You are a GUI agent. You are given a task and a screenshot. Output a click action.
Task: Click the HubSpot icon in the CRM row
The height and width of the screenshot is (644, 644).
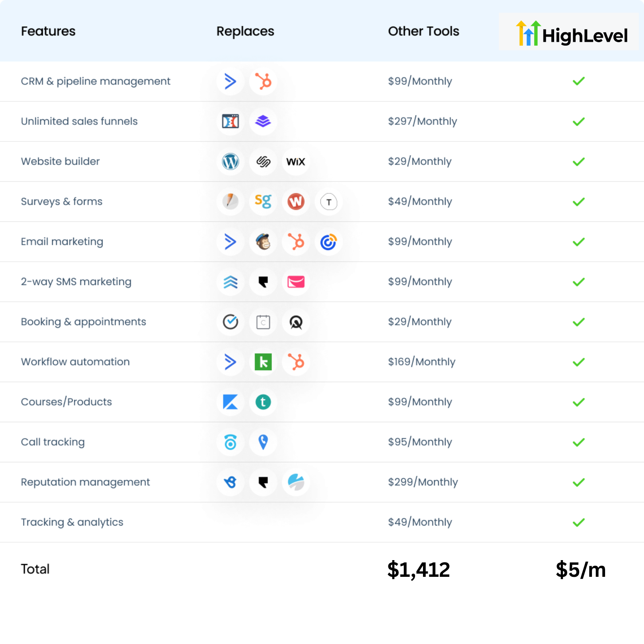(263, 81)
